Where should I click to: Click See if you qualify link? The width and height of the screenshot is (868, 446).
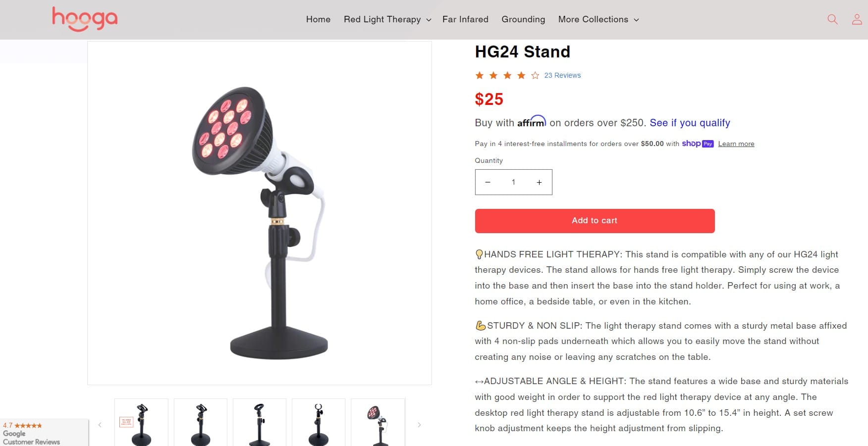pyautogui.click(x=690, y=123)
